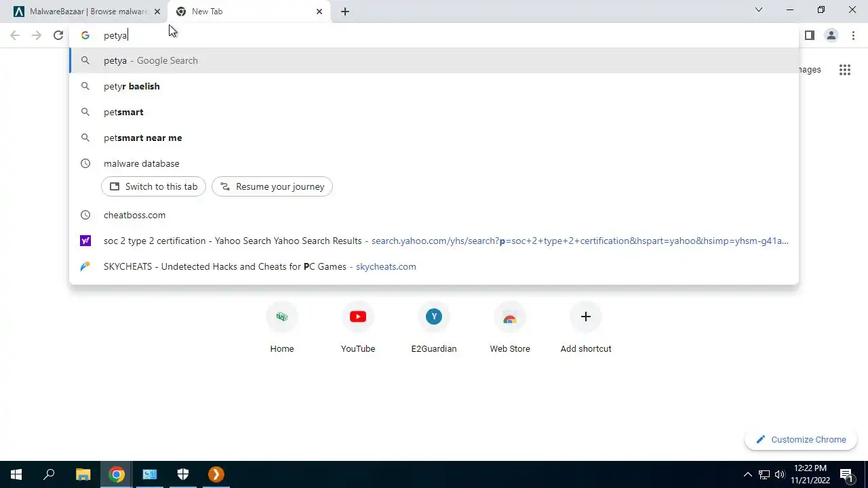Screen dimensions: 868x488
Task: Open the Windows Start menu
Action: [16, 474]
